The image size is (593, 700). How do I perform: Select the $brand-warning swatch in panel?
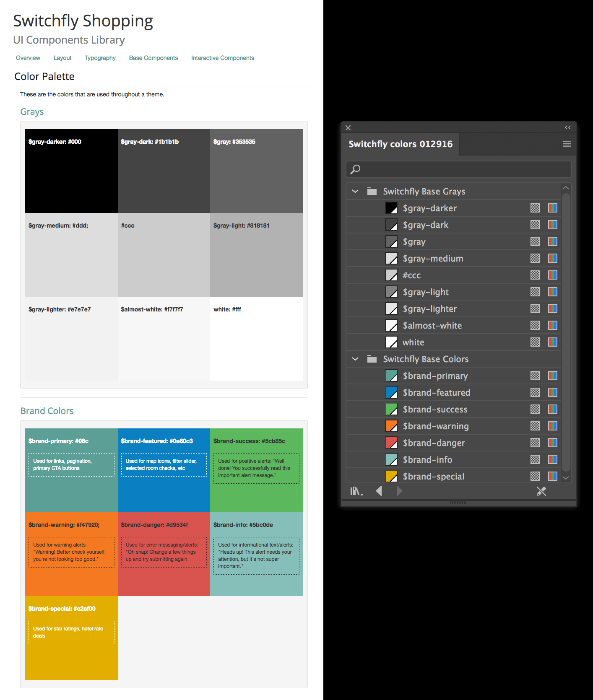click(x=391, y=426)
